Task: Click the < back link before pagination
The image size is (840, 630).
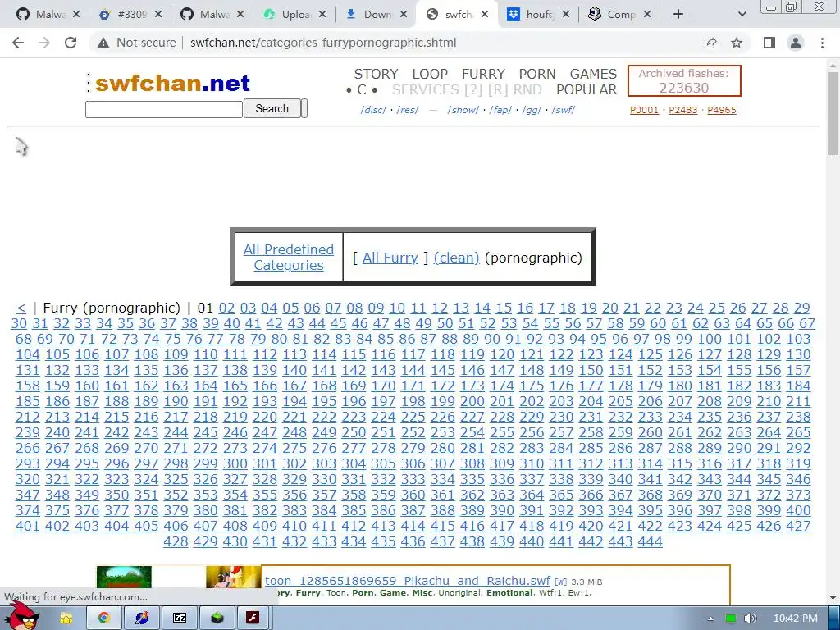Action: point(21,308)
